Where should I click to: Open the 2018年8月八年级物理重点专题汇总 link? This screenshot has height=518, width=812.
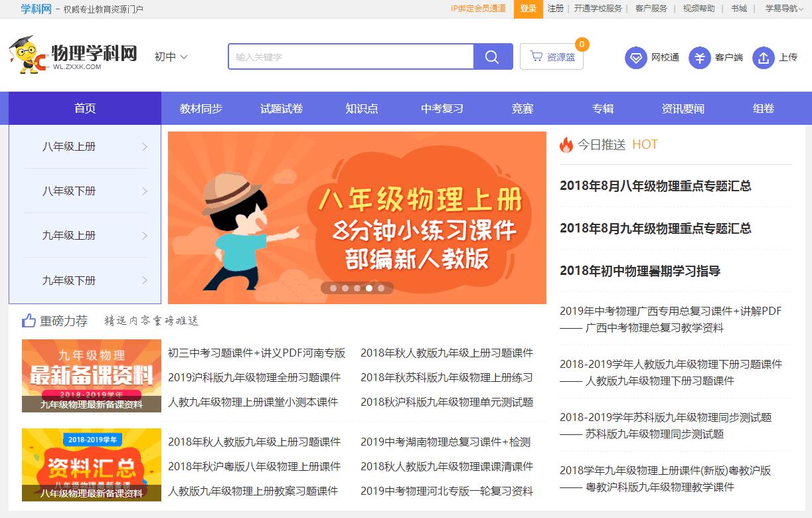tap(656, 187)
